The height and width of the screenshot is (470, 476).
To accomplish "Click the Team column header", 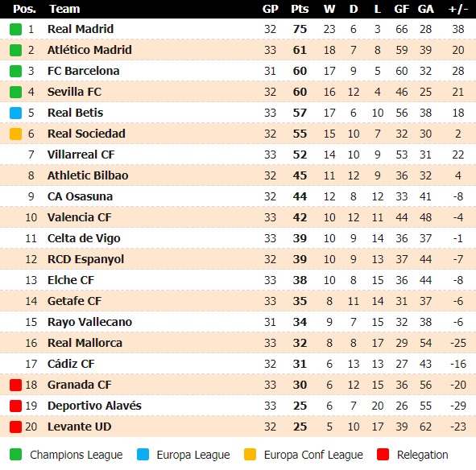I will point(64,9).
